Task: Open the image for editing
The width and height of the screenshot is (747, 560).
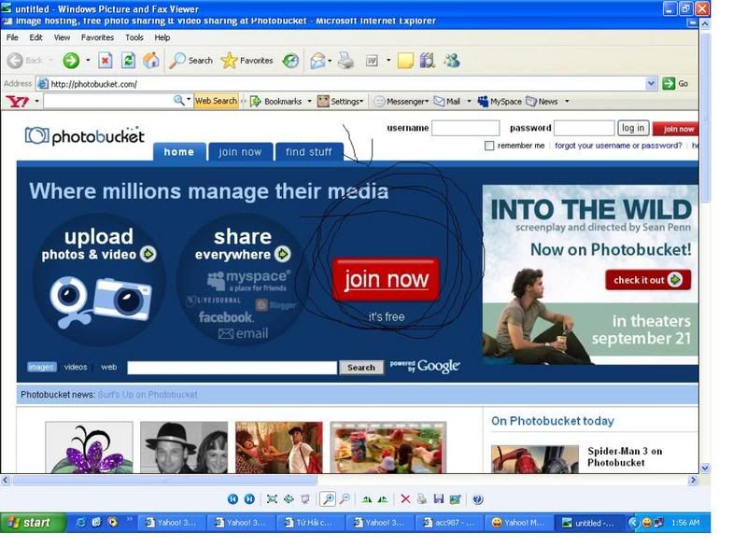Action: tap(456, 498)
